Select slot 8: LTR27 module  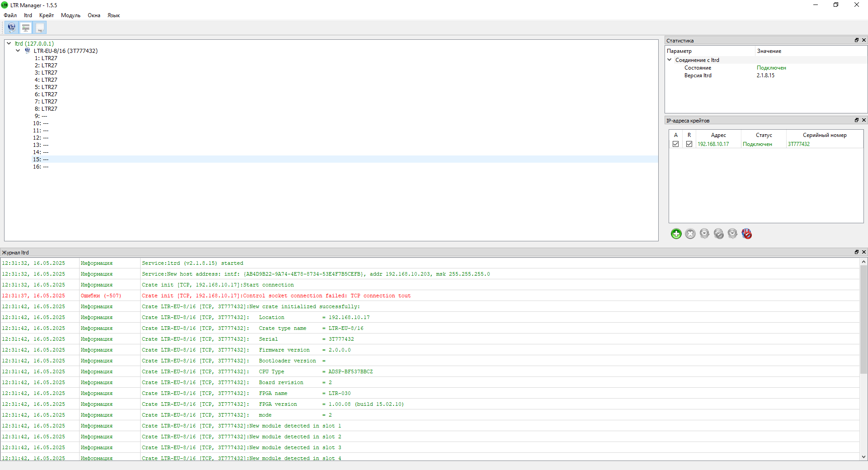tap(46, 108)
